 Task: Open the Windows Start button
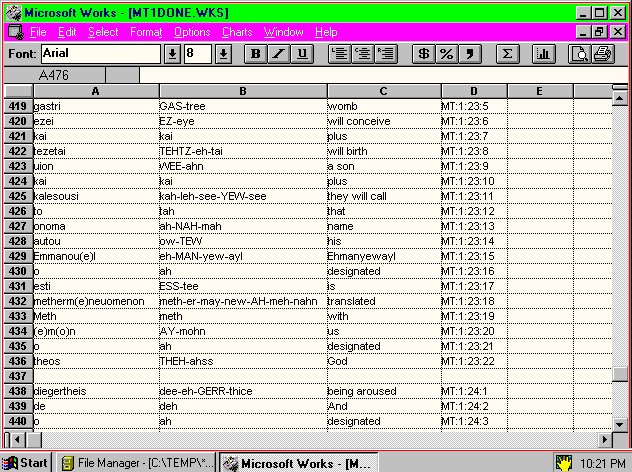point(26,463)
